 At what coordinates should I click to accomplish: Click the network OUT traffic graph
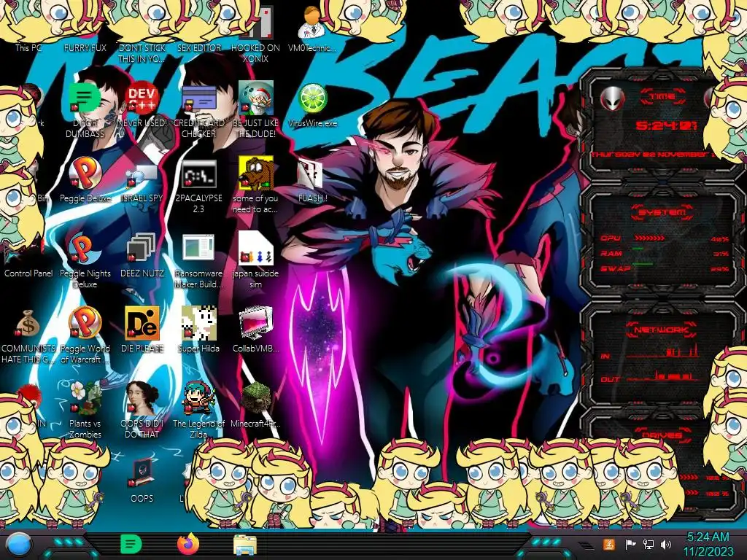pos(663,376)
